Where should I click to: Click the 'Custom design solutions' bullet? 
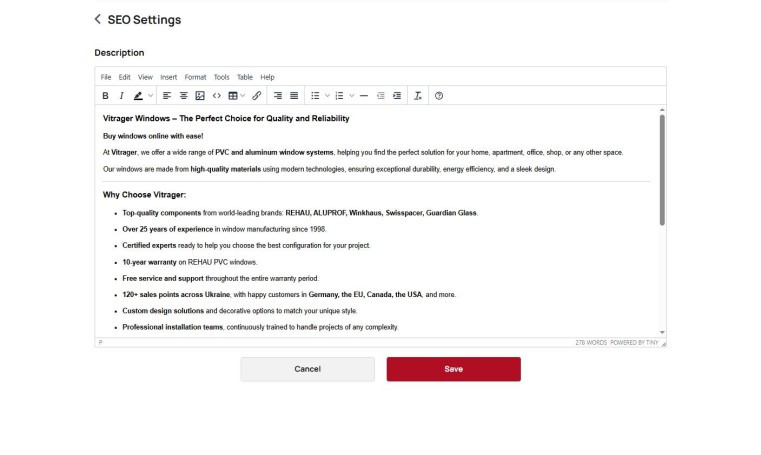coord(240,311)
